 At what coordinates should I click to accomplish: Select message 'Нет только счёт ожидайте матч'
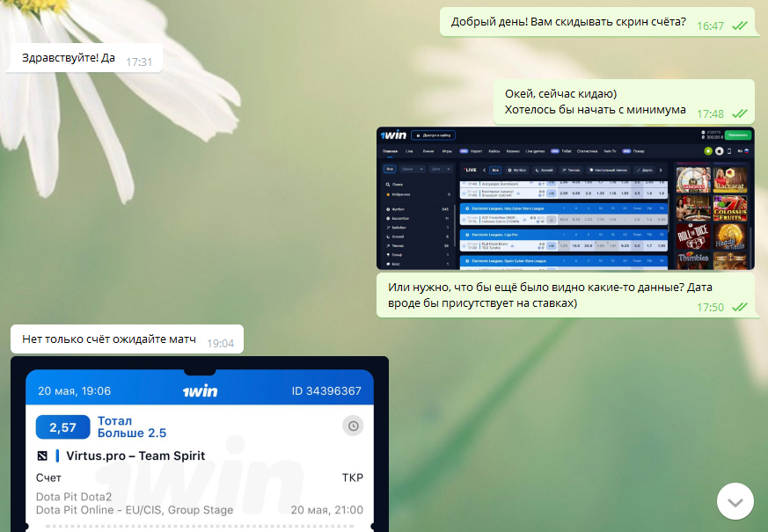pyautogui.click(x=109, y=339)
